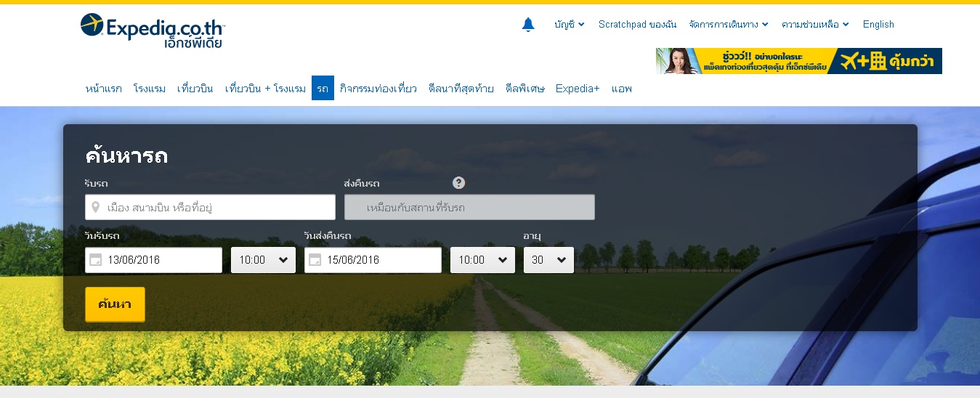Click the pick-up location input field

click(218, 208)
